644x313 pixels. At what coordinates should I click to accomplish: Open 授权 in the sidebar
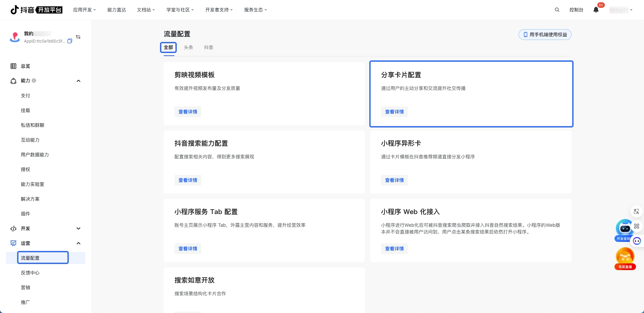click(x=25, y=169)
